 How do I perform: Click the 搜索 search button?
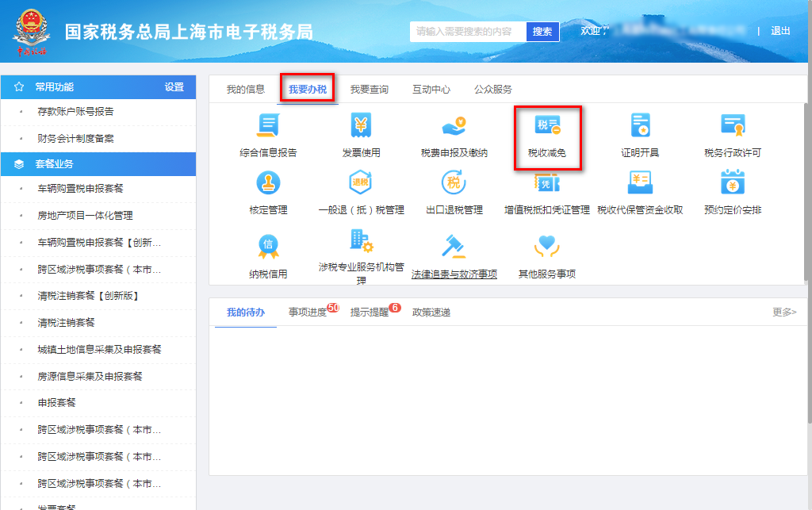(x=542, y=32)
